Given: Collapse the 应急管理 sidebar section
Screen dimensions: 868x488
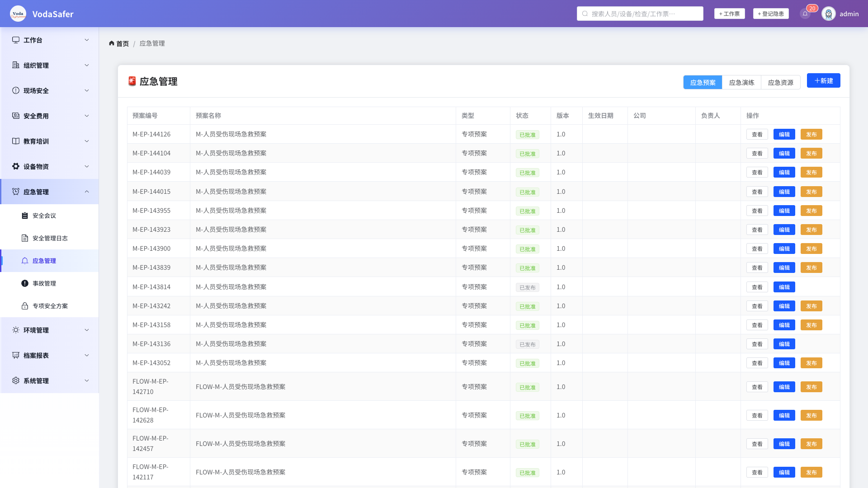Looking at the screenshot, I should pos(49,192).
